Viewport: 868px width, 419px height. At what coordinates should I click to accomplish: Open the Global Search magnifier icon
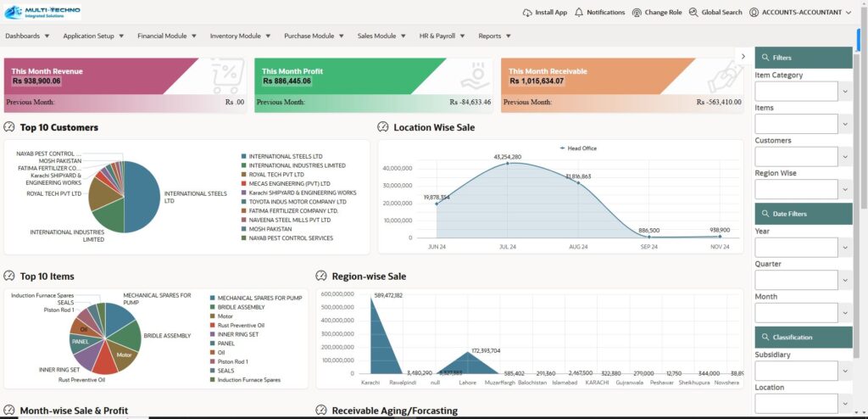coord(693,13)
